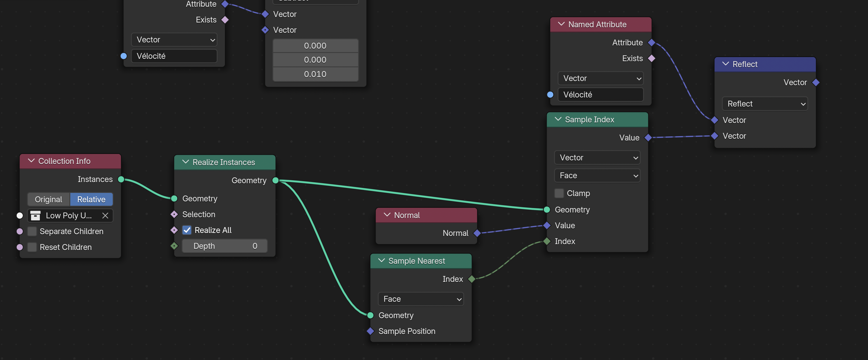This screenshot has height=360, width=868.
Task: Collapse the Reflect node
Action: [725, 64]
